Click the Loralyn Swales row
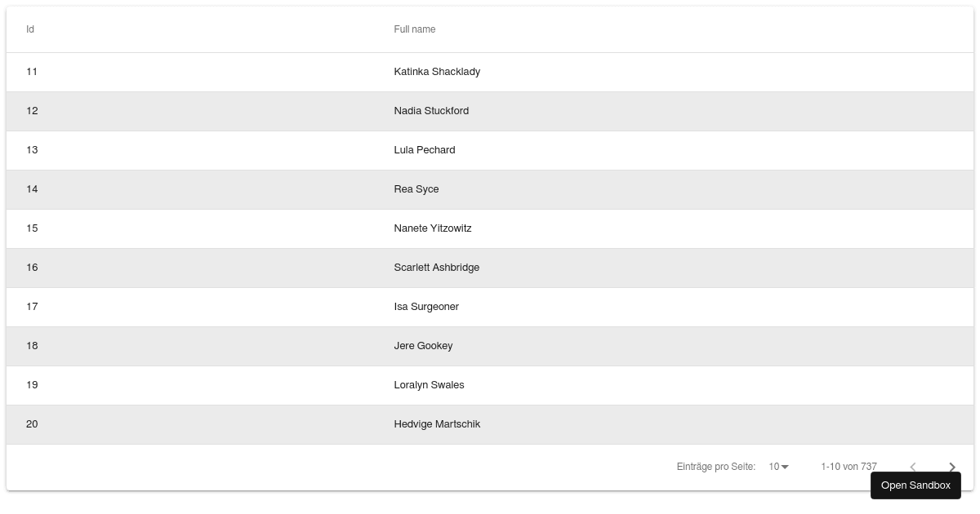The image size is (980, 514). point(429,385)
